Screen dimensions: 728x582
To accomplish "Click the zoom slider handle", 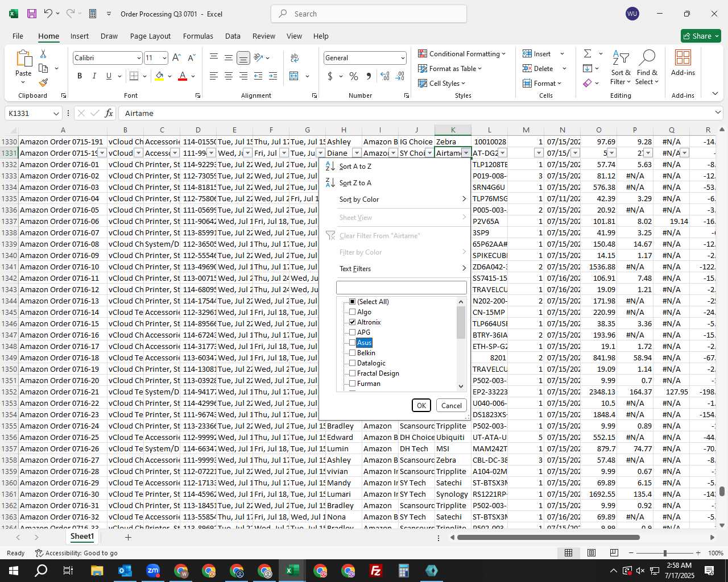I will click(665, 553).
